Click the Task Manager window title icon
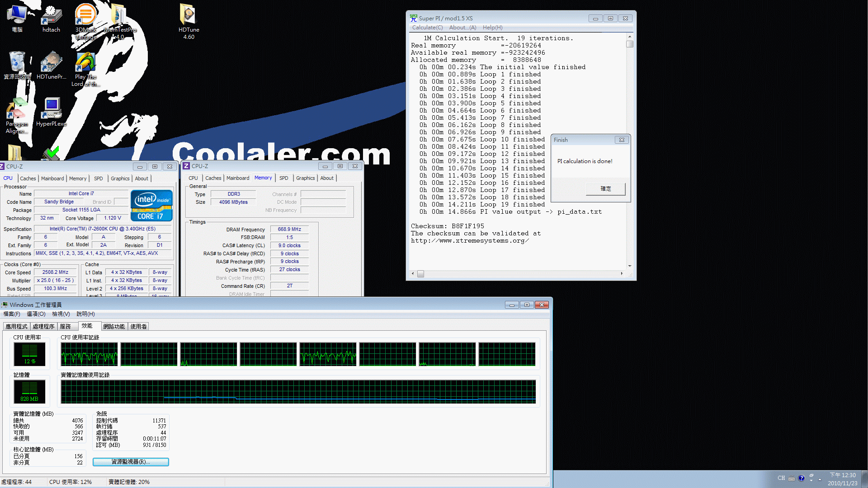Screen dimensions: 868x488 click(x=5, y=305)
